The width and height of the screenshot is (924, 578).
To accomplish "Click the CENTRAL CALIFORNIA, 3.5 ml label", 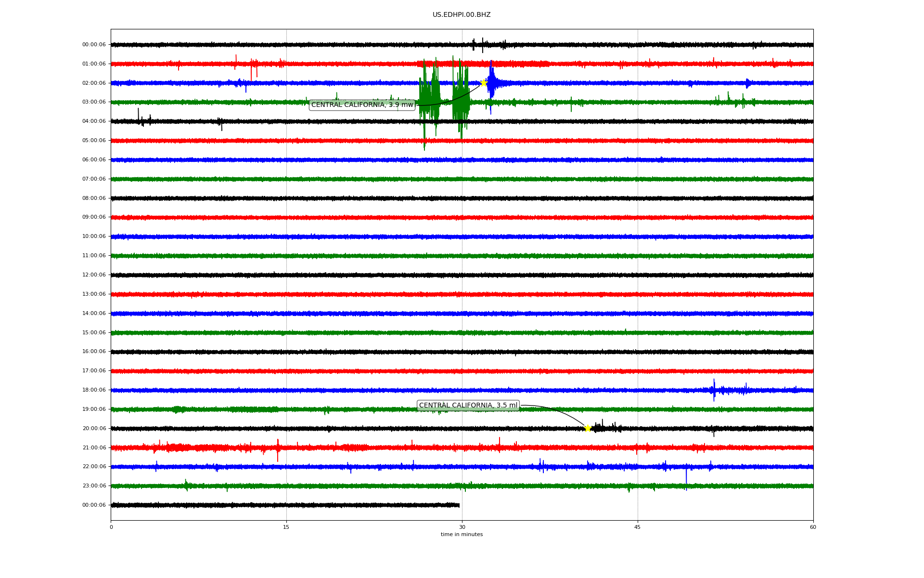I will click(x=468, y=406).
